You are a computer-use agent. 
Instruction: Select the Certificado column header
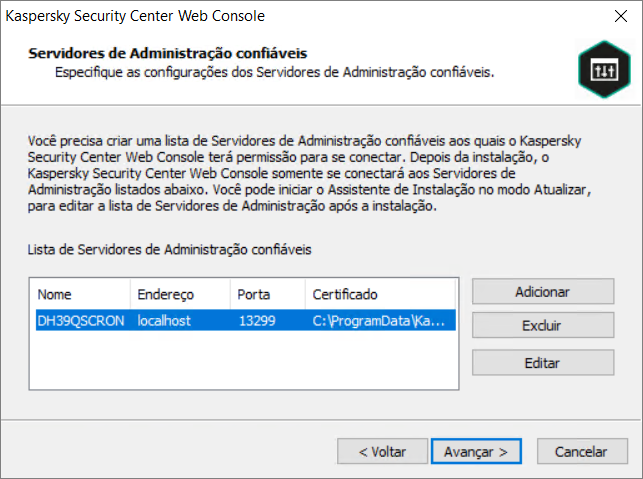pos(380,295)
